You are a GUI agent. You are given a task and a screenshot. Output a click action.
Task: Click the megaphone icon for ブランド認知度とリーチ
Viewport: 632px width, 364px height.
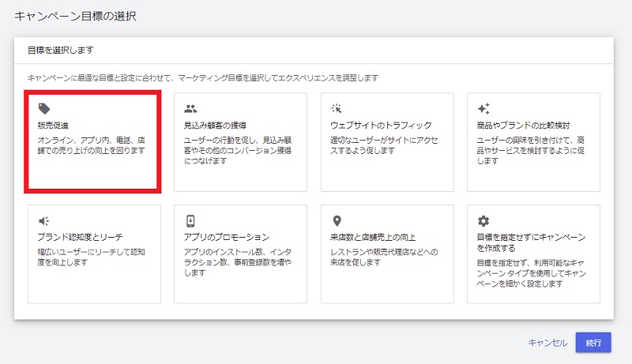coord(43,220)
